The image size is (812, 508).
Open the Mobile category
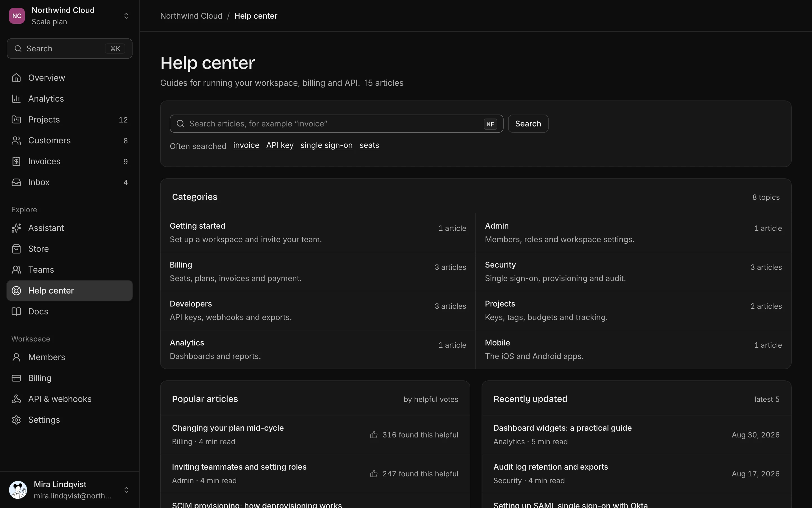tap(633, 349)
